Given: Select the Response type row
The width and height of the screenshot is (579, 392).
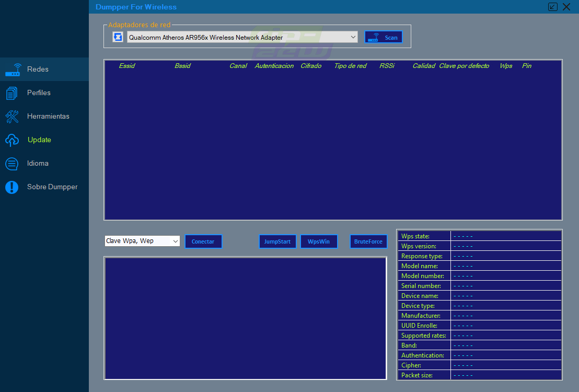Looking at the screenshot, I should [x=479, y=256].
